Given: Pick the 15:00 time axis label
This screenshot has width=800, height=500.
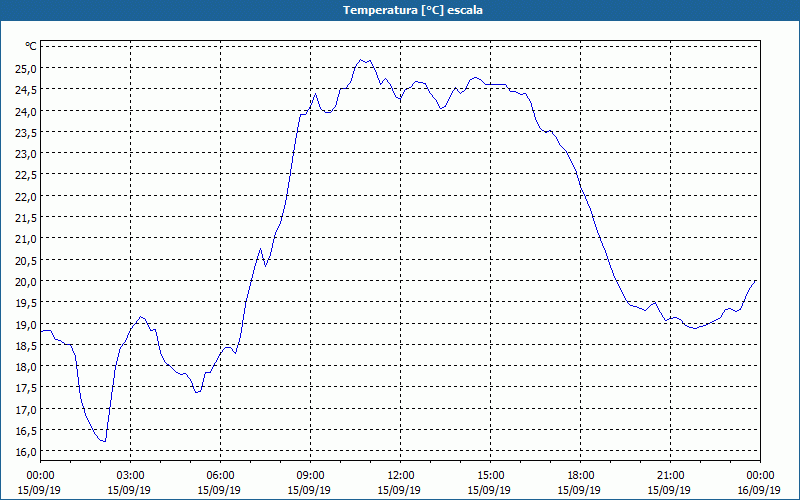Looking at the screenshot, I should click(490, 476).
